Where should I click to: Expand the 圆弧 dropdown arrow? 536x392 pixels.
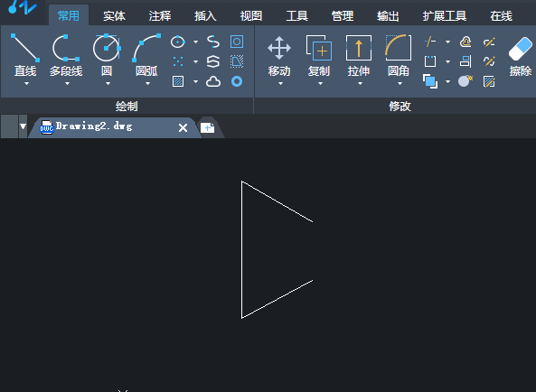pyautogui.click(x=147, y=84)
